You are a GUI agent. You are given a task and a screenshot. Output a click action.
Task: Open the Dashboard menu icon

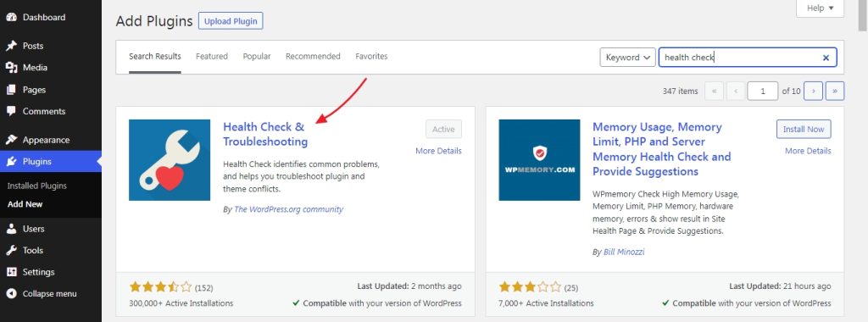coord(12,17)
